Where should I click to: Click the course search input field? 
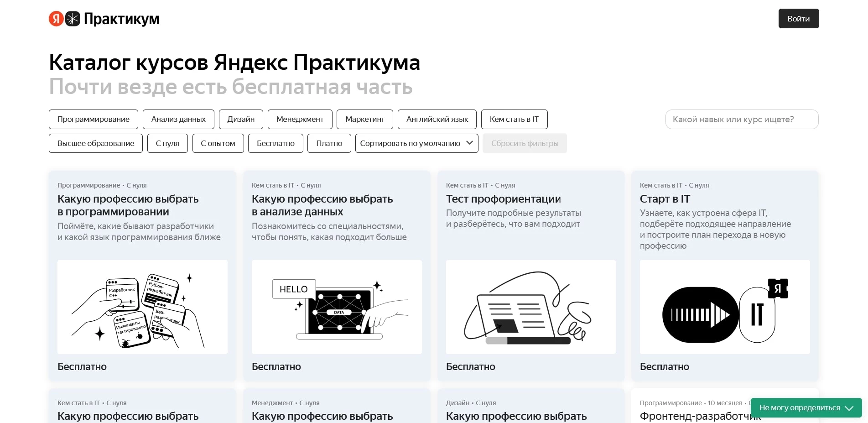click(742, 119)
